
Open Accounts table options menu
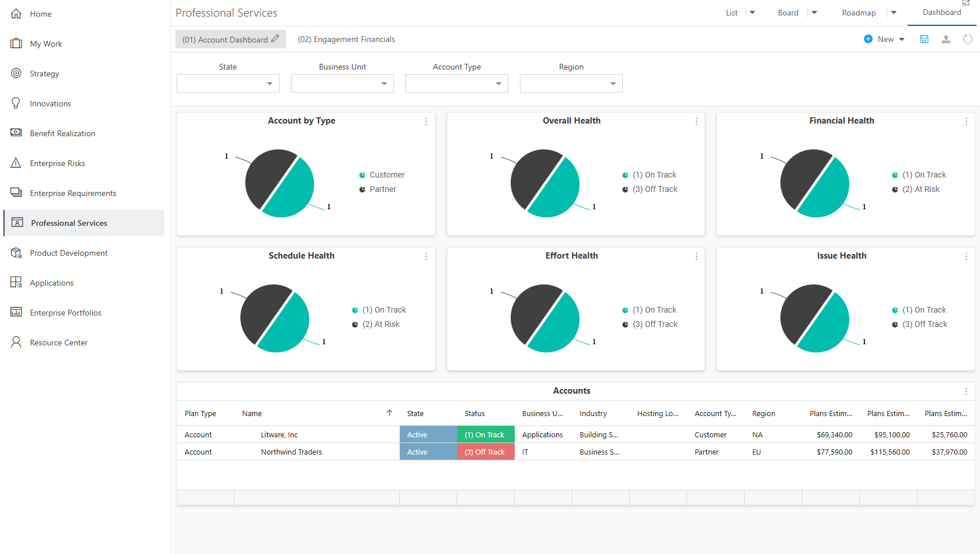(966, 391)
